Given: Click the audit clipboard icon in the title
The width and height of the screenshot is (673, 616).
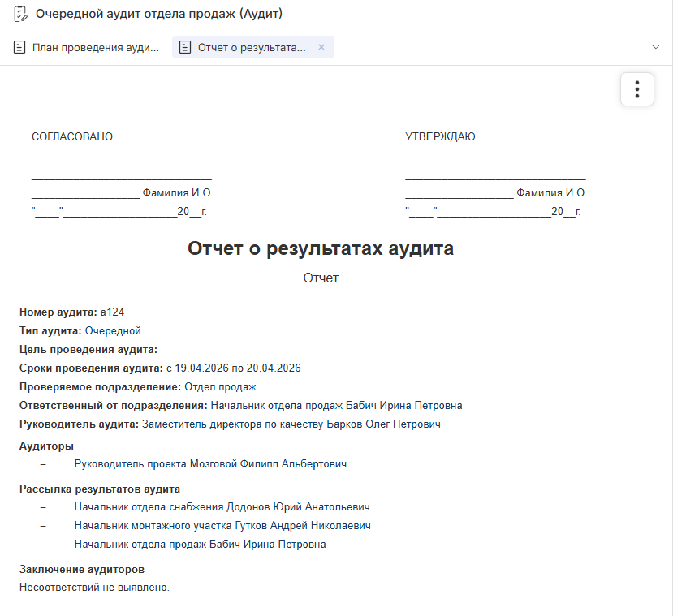Looking at the screenshot, I should [x=21, y=15].
